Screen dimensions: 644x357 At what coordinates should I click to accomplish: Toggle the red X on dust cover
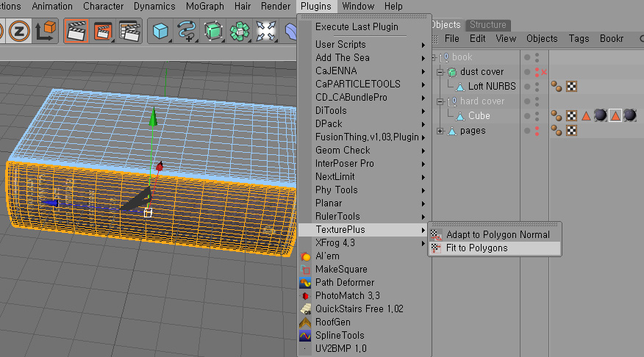click(x=544, y=72)
